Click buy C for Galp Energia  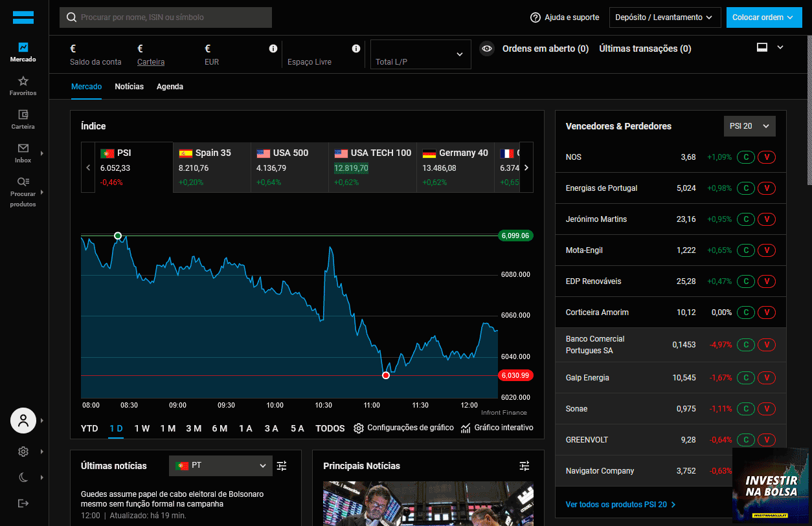click(746, 378)
